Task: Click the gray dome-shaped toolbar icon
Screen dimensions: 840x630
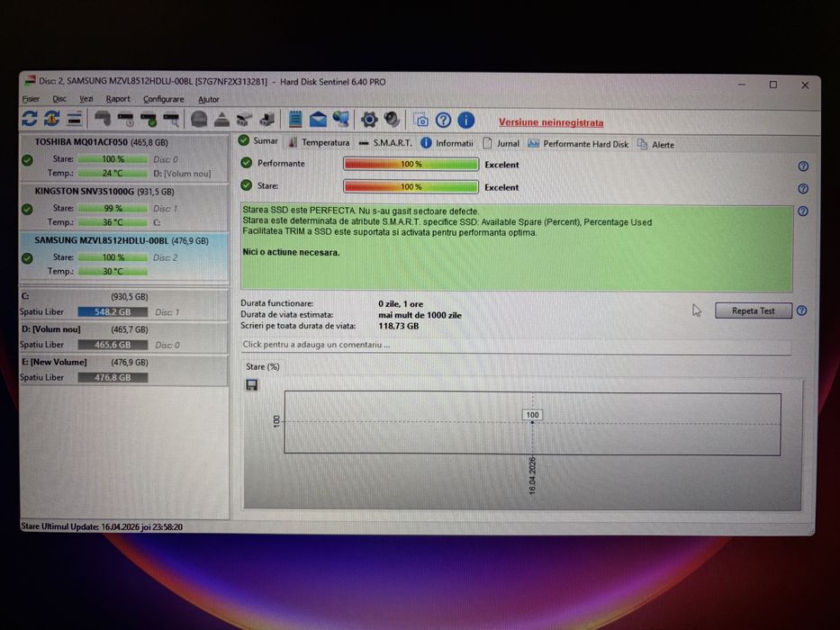Action: [x=199, y=119]
